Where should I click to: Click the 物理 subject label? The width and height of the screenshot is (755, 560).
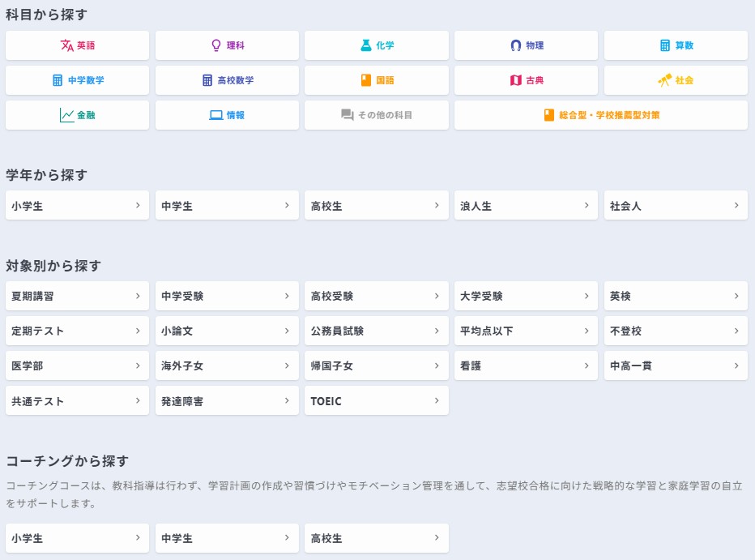pyautogui.click(x=535, y=45)
